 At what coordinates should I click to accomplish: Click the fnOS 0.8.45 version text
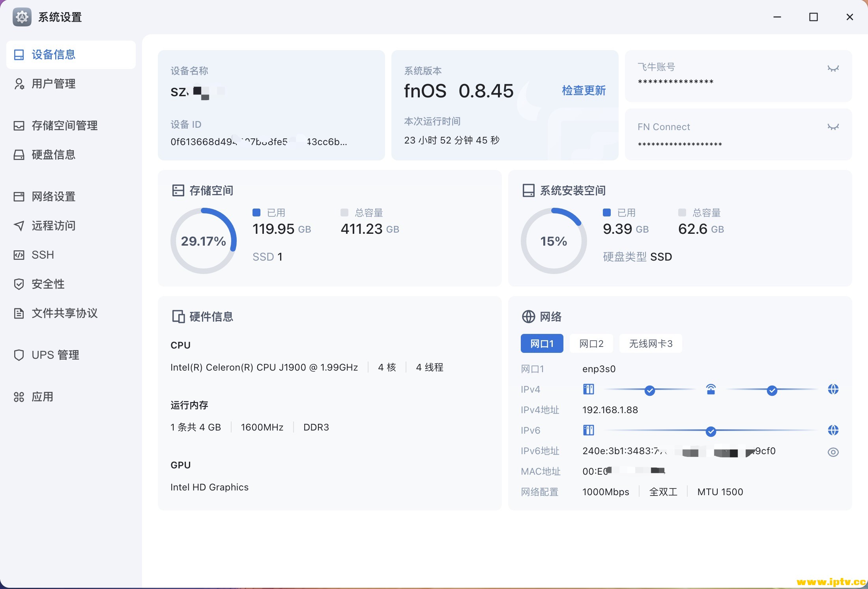(458, 91)
